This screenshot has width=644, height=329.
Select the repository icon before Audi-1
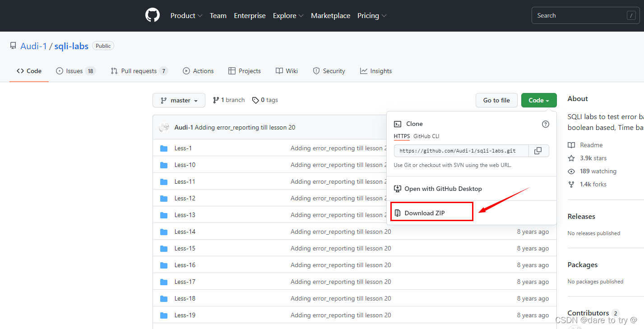coord(13,46)
